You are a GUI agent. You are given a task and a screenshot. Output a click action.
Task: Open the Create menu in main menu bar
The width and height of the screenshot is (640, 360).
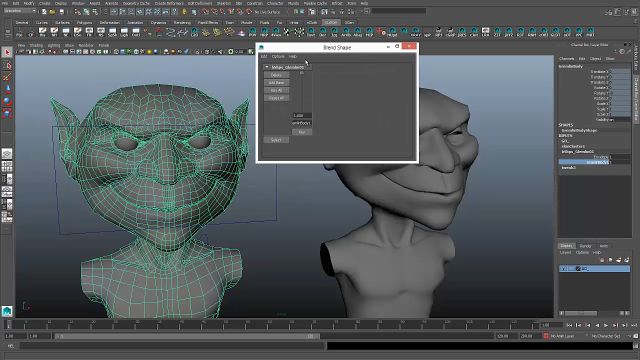point(44,3)
